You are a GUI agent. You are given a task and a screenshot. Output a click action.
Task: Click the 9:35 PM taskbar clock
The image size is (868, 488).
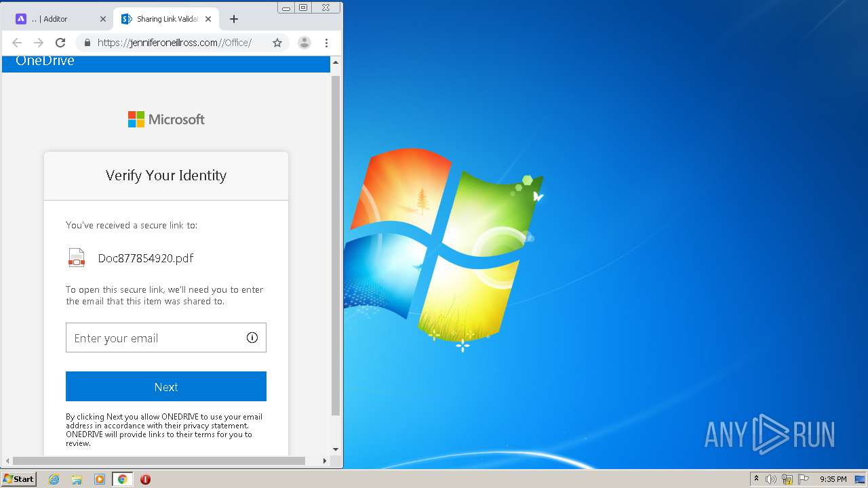coord(833,479)
